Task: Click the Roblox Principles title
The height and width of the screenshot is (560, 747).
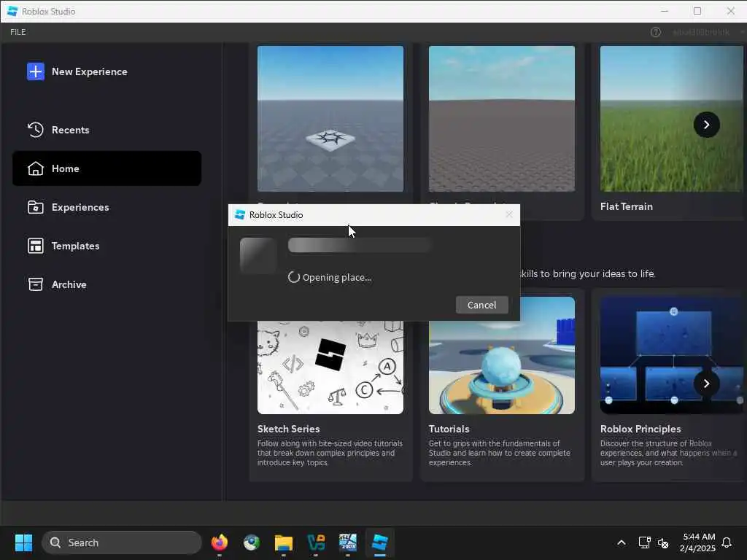Action: [x=640, y=429]
